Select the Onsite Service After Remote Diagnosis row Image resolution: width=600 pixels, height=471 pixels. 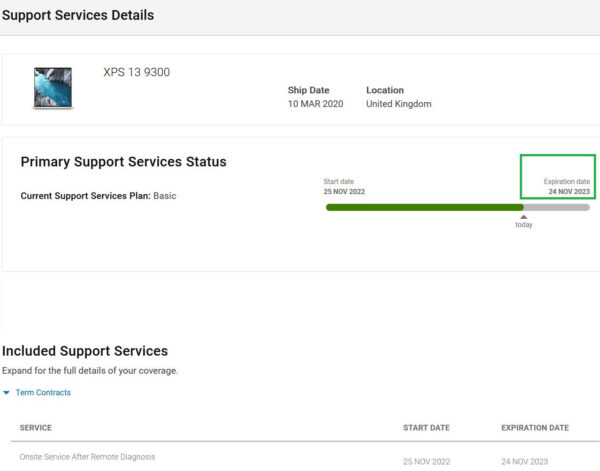pyautogui.click(x=302, y=458)
